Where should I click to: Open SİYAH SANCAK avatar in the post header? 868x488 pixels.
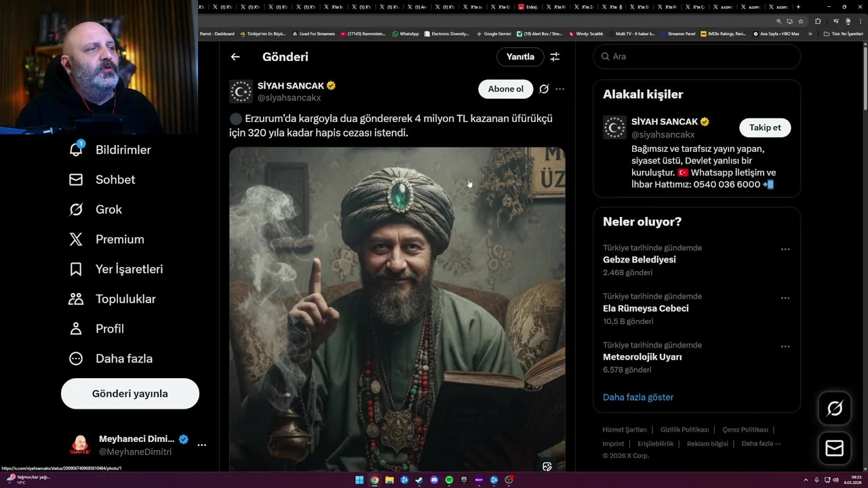coord(241,91)
